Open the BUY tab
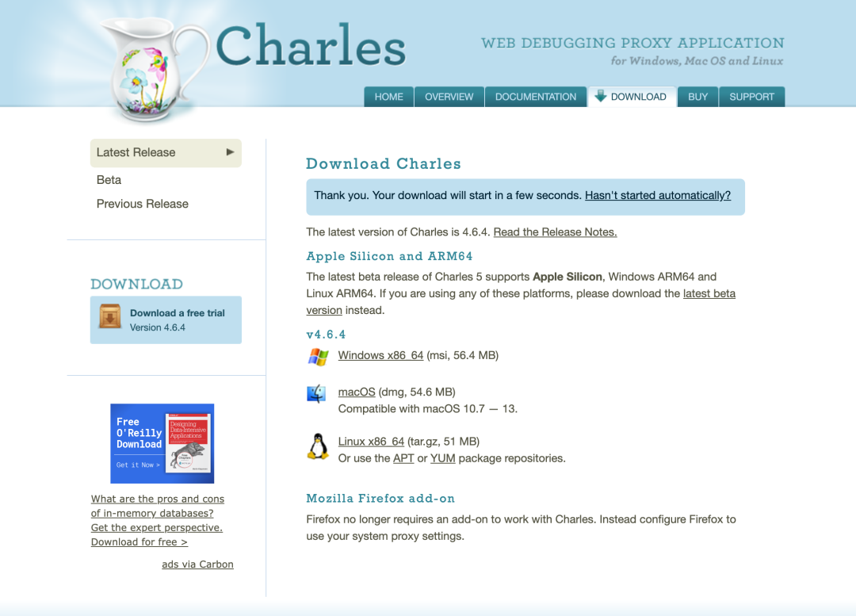 click(x=697, y=97)
